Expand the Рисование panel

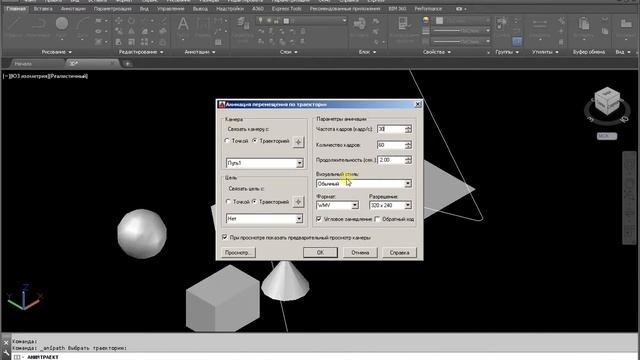(56, 52)
